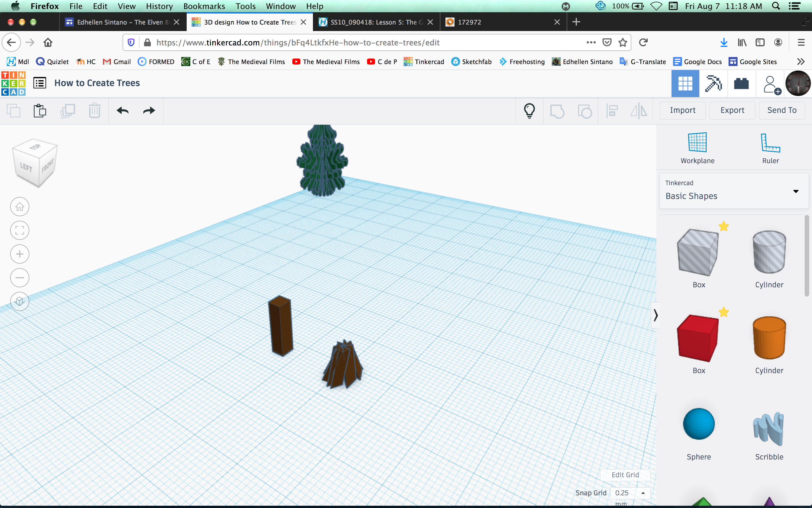Image resolution: width=812 pixels, height=508 pixels.
Task: Open the Snap Grid value dropdown
Action: 630,493
